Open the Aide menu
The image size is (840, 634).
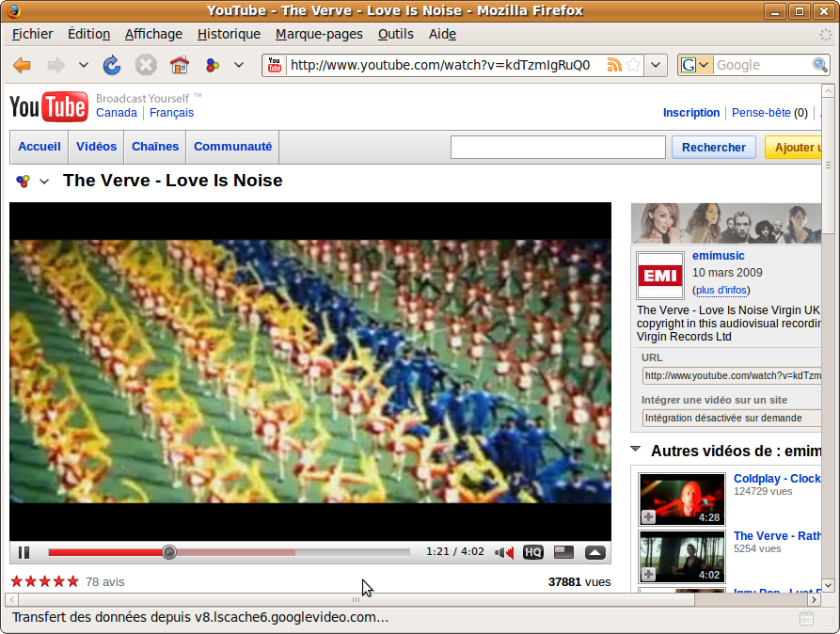(x=442, y=34)
